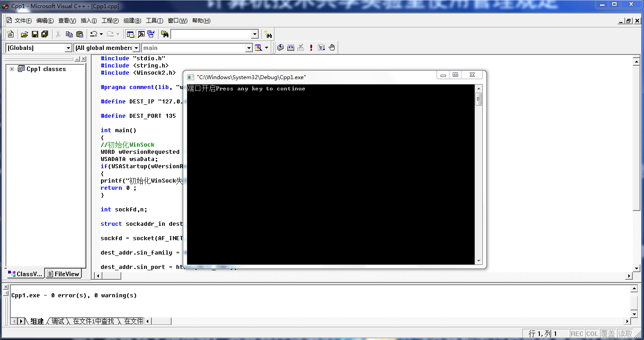Open the 窗口(W) menu
This screenshot has width=644, height=340.
coord(177,21)
